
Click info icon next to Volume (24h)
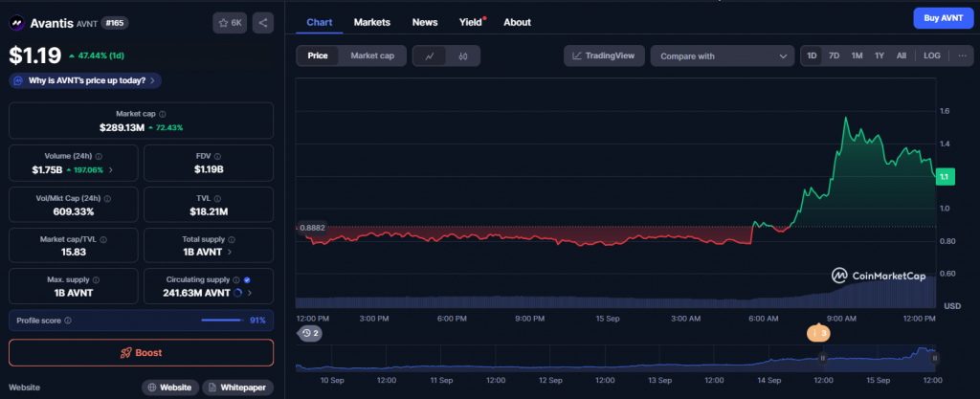point(99,156)
